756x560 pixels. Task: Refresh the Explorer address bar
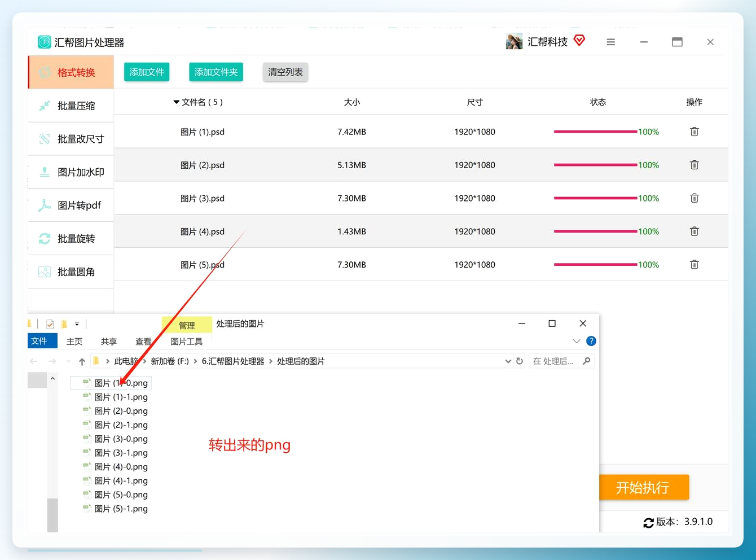[520, 361]
